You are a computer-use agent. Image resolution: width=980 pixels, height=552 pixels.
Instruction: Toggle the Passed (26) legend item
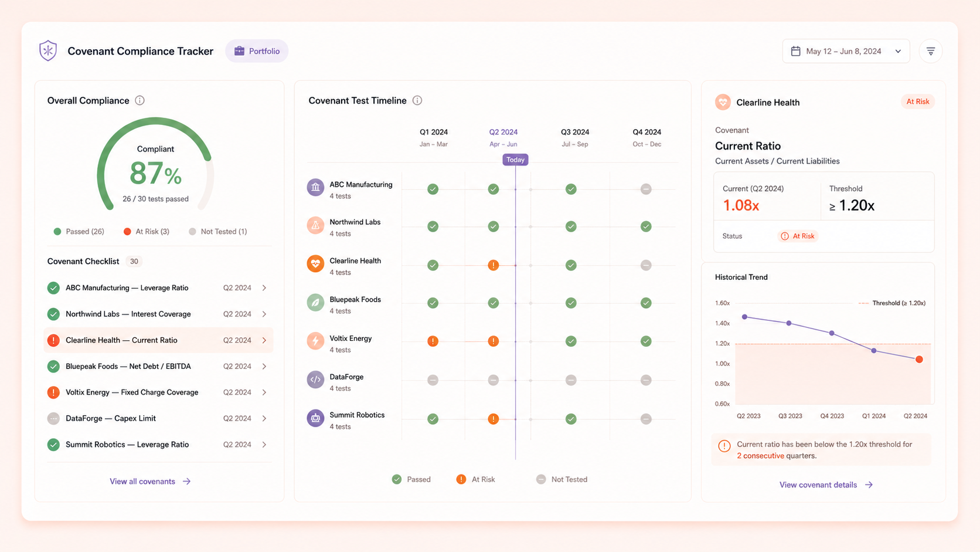click(79, 232)
